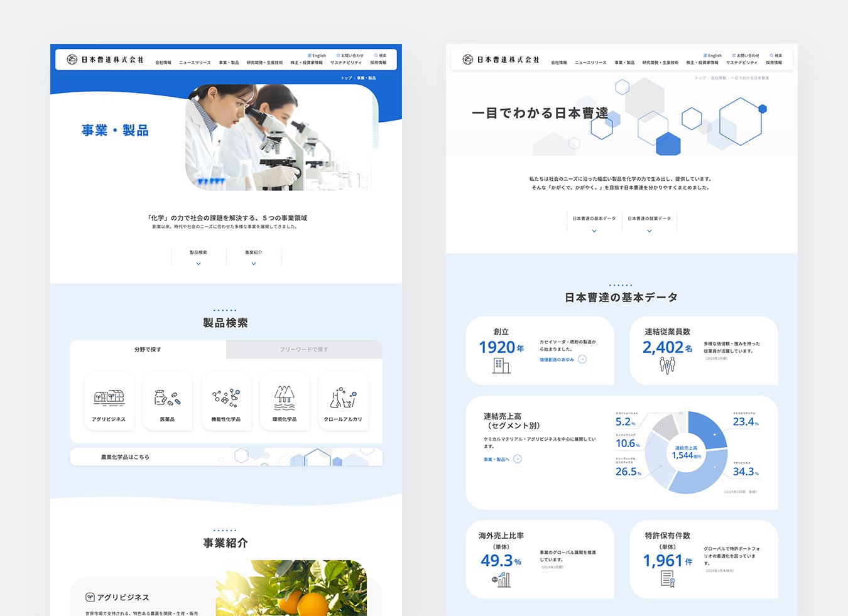Click people icon under 連結従業員数 2,402名
The height and width of the screenshot is (616, 848).
point(667,365)
